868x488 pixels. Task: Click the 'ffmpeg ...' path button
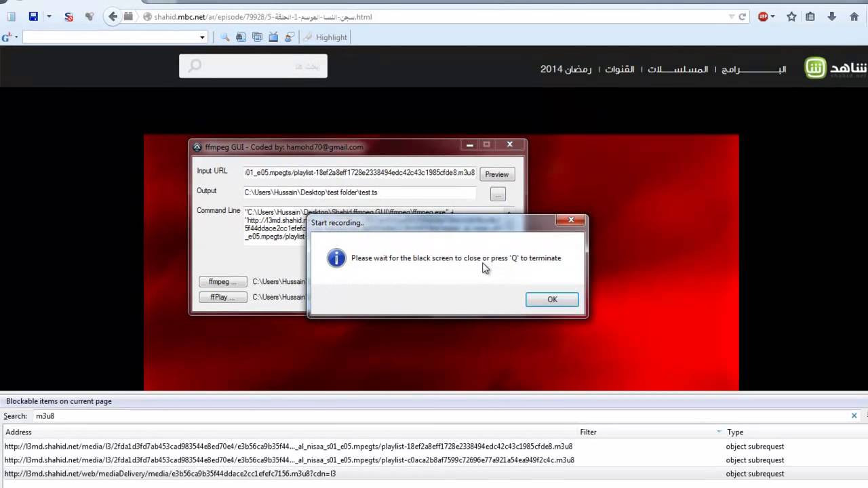pyautogui.click(x=222, y=281)
